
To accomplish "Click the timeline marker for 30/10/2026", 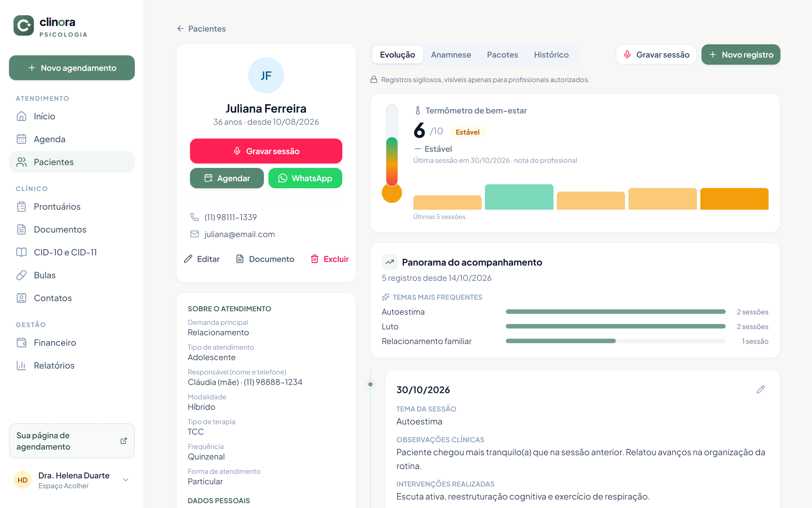I will (x=370, y=384).
